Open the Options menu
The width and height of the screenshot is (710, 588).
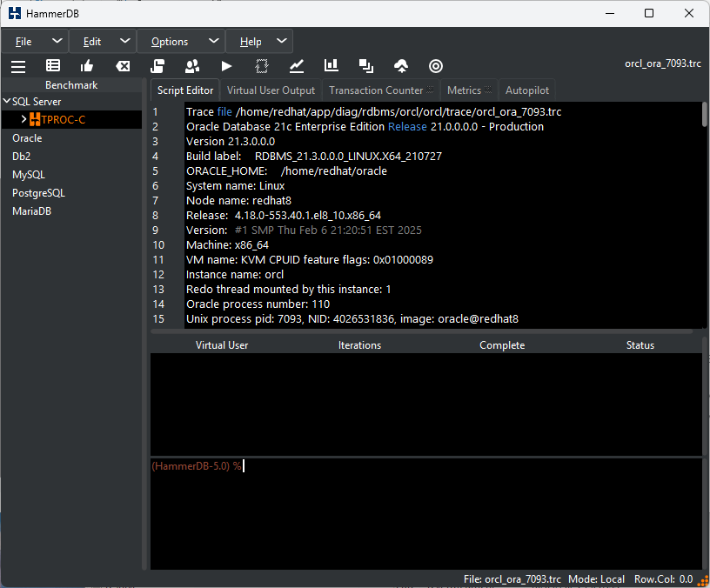pyautogui.click(x=170, y=42)
